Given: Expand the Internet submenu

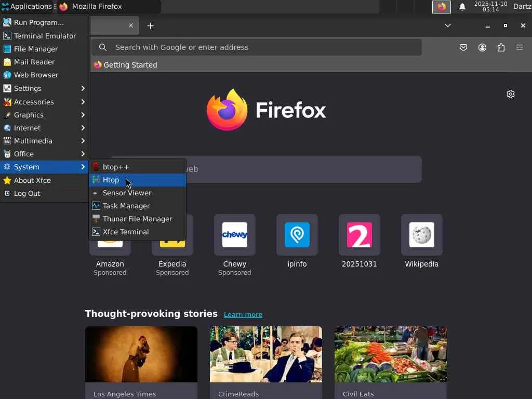Looking at the screenshot, I should pyautogui.click(x=45, y=128).
